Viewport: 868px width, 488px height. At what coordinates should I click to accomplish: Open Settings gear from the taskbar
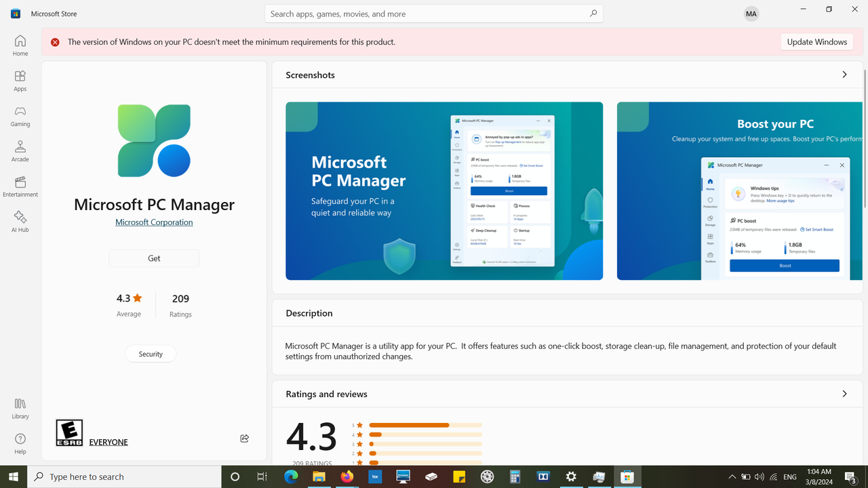coord(571,477)
